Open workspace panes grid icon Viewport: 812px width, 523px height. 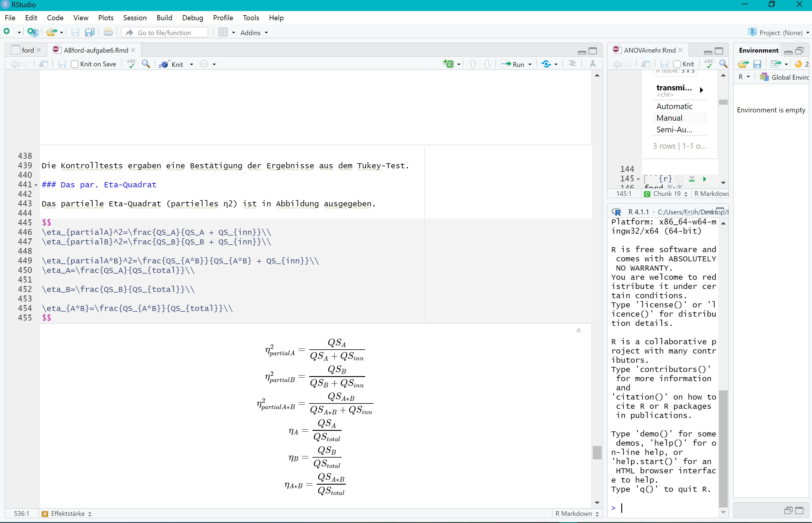223,32
